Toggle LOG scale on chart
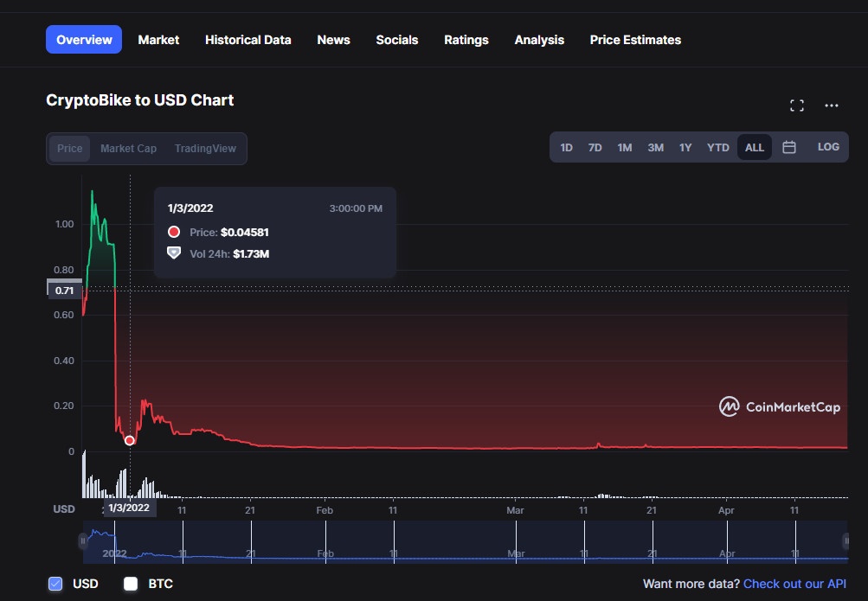Image resolution: width=868 pixels, height=601 pixels. pyautogui.click(x=828, y=147)
